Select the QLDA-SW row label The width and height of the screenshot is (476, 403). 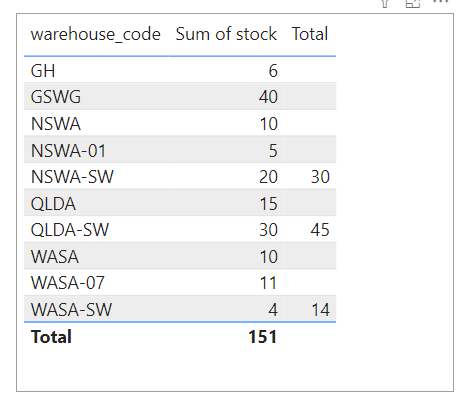(70, 230)
